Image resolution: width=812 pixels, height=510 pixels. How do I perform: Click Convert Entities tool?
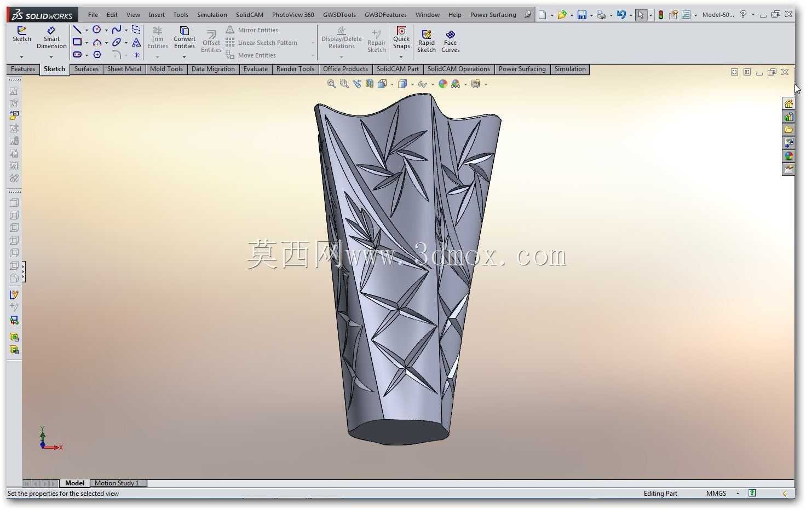(x=185, y=38)
